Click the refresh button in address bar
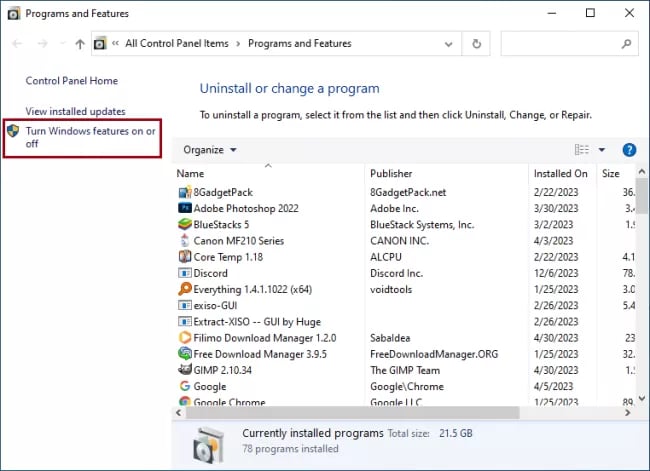This screenshot has width=650, height=471. click(x=476, y=44)
